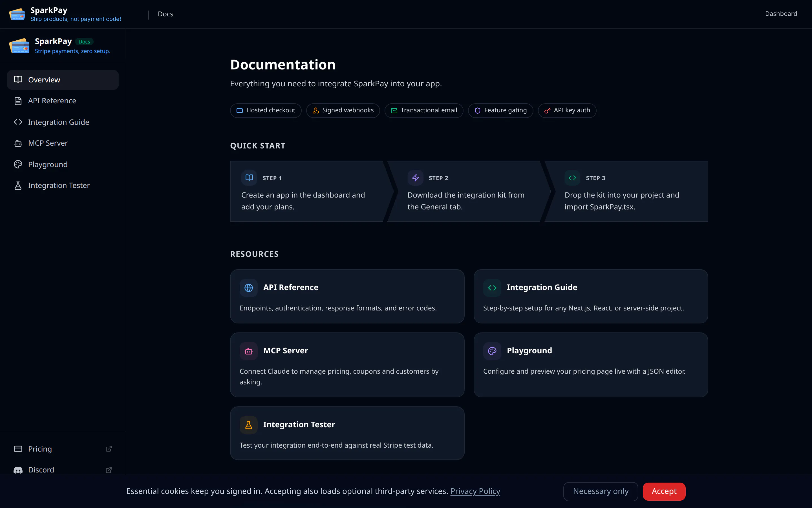Click the lightning bolt icon on Step 2
Viewport: 812px width, 508px height.
(x=415, y=178)
